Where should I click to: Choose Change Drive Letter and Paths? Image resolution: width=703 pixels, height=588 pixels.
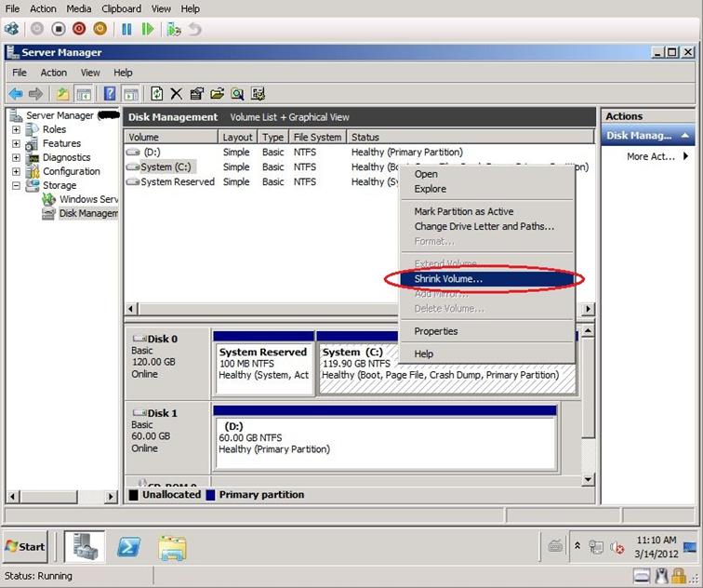(x=484, y=226)
